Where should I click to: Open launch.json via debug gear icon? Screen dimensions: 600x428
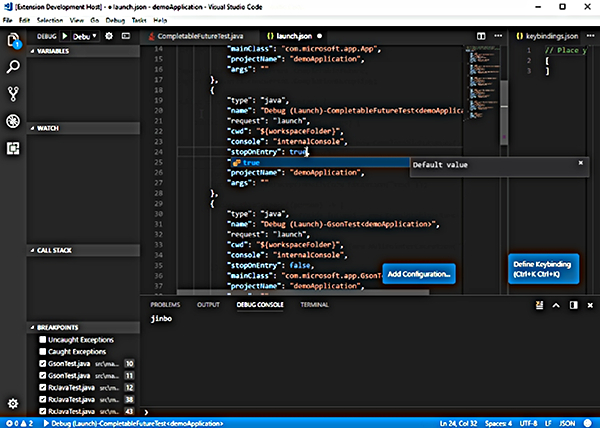[109, 36]
